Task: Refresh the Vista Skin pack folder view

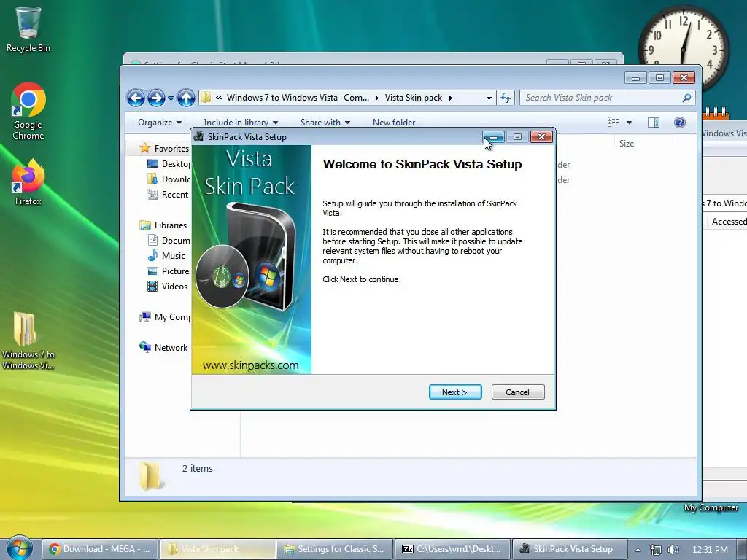Action: tap(506, 98)
